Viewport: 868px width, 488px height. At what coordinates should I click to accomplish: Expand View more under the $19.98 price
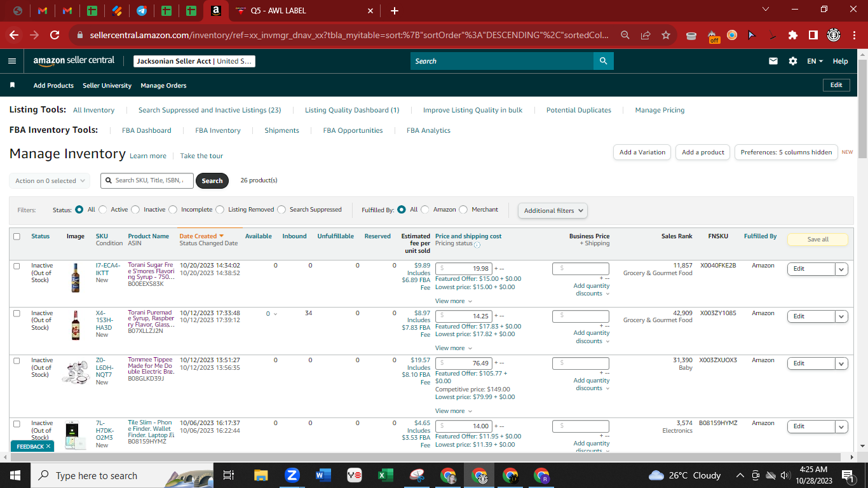point(454,301)
